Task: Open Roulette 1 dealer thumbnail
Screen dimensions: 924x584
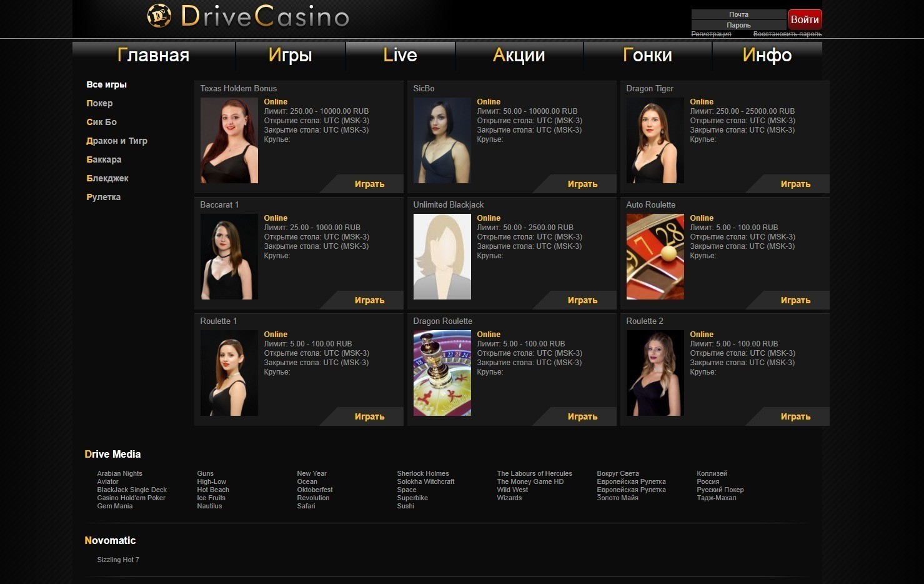Action: (229, 373)
